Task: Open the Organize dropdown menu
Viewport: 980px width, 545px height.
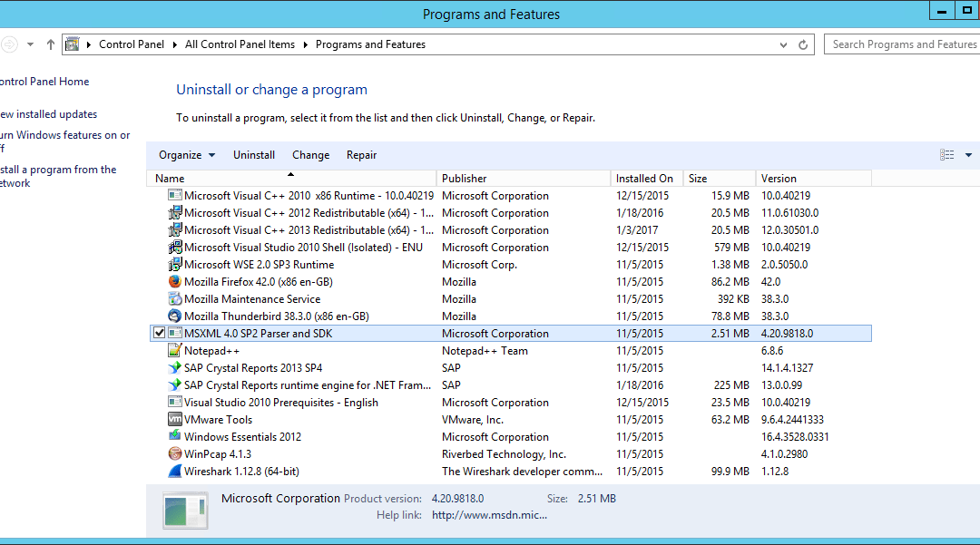Action: [187, 155]
